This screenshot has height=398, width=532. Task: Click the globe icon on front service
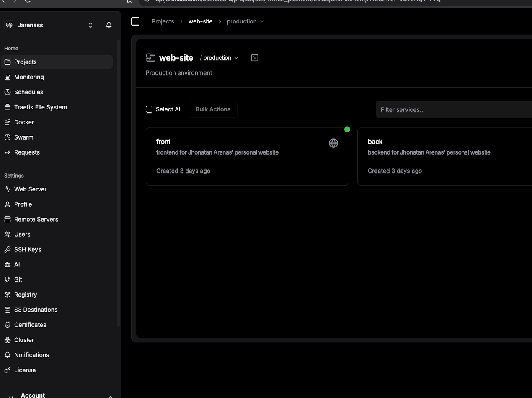point(333,143)
